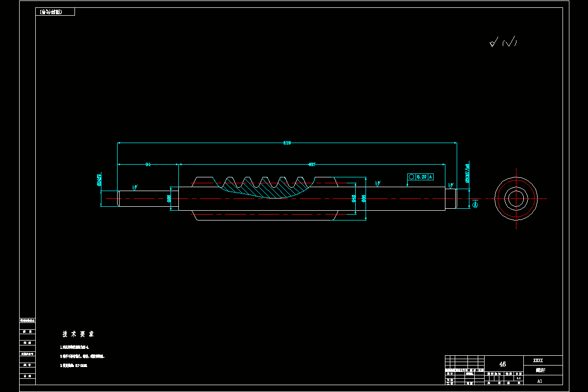
Task: Click the material value "45" in title block
Action: pos(502,364)
